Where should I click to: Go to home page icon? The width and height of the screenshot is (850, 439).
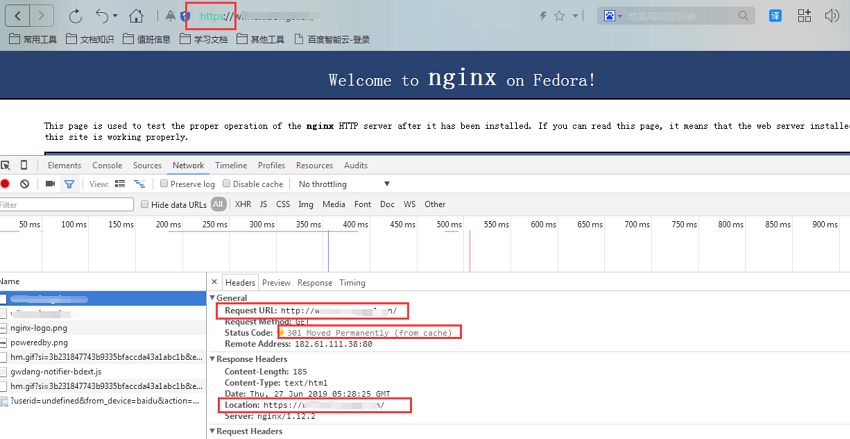[x=136, y=16]
